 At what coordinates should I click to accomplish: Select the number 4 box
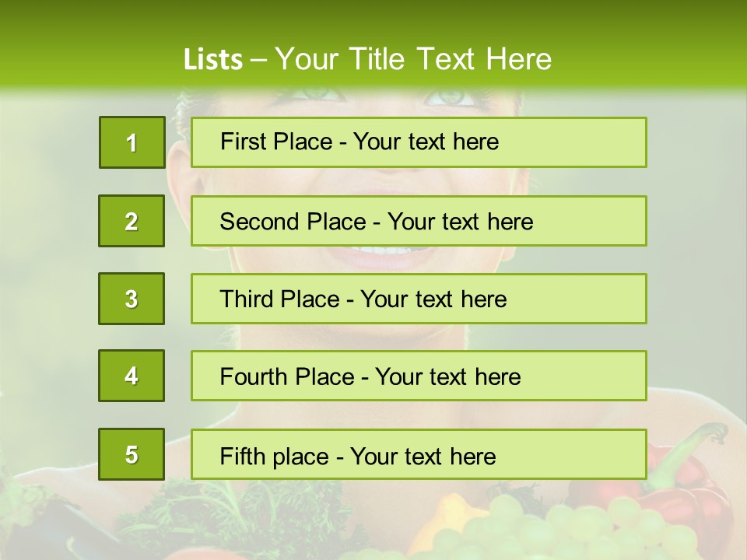tap(132, 376)
